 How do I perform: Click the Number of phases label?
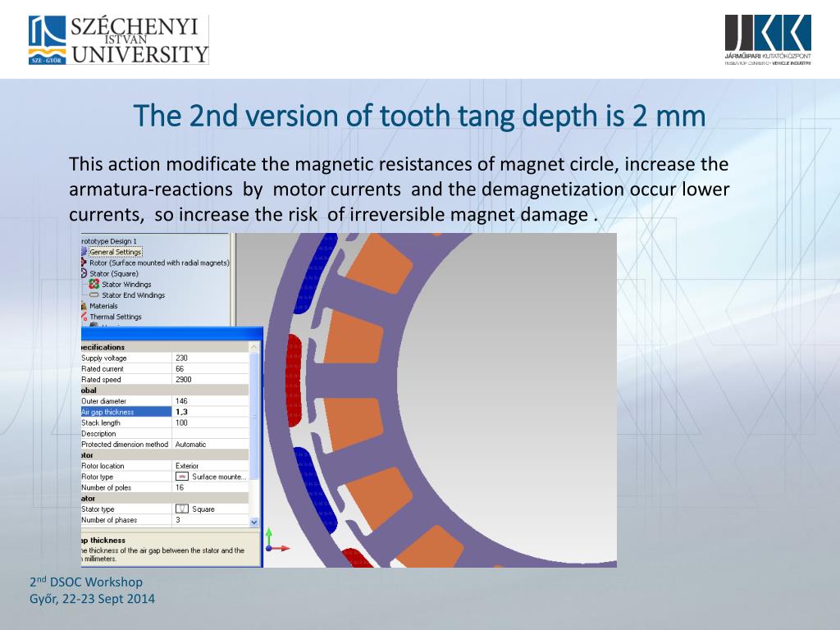click(109, 519)
